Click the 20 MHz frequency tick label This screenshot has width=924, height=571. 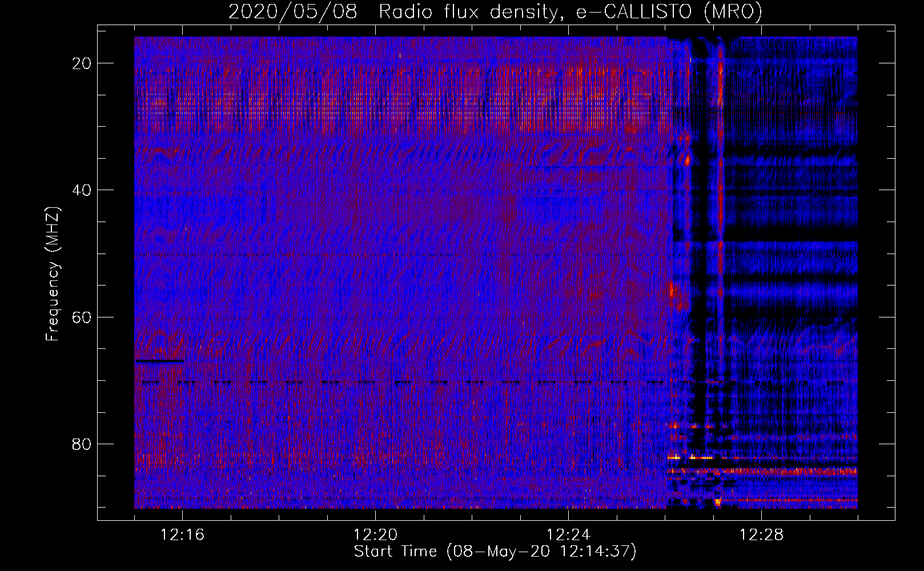click(x=82, y=63)
